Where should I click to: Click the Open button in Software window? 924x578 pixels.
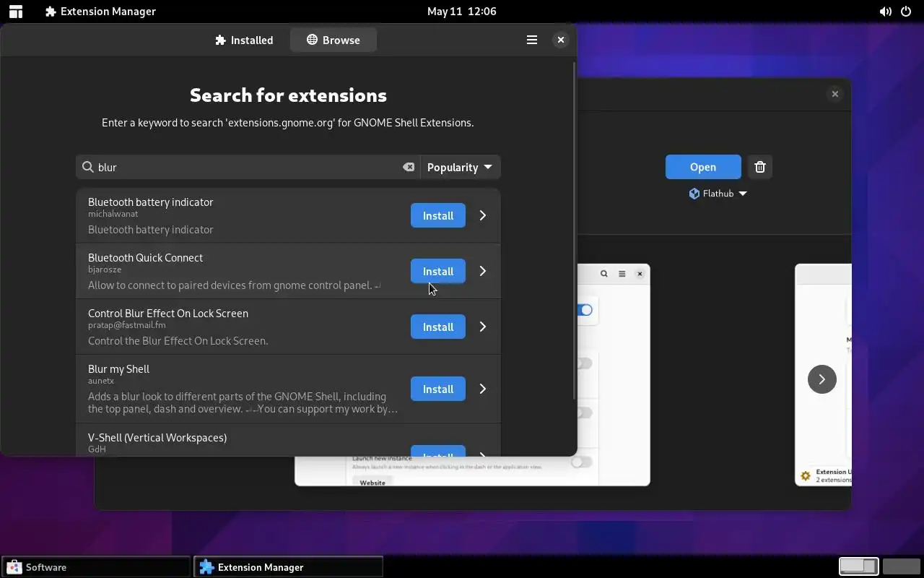(703, 167)
